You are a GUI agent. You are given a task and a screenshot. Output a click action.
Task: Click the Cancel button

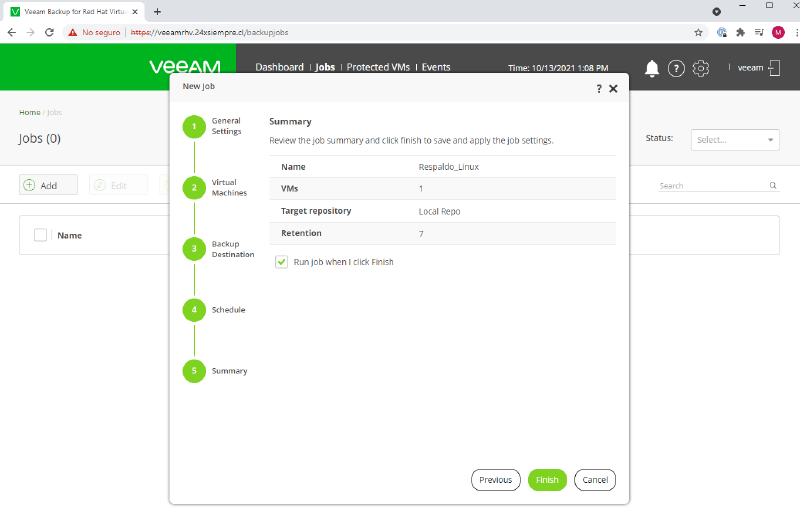595,480
